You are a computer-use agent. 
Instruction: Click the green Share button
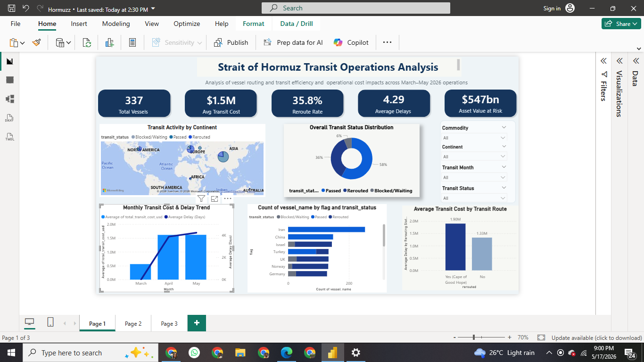pos(621,24)
